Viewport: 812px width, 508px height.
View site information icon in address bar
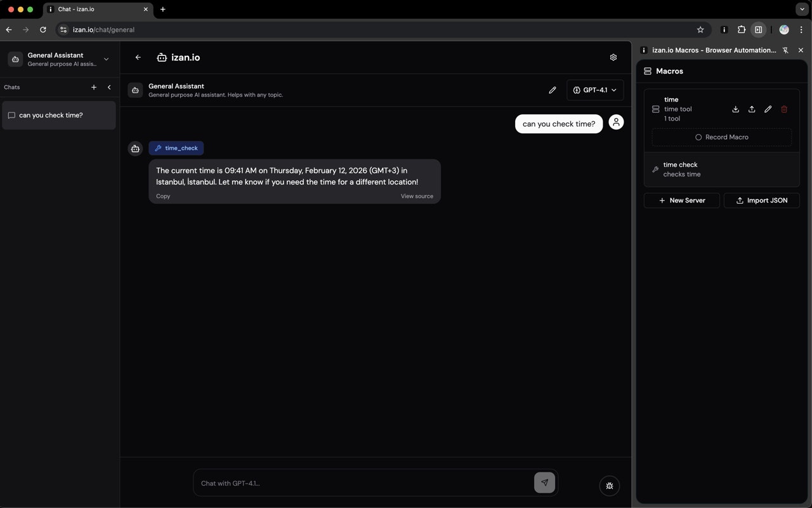click(x=63, y=30)
